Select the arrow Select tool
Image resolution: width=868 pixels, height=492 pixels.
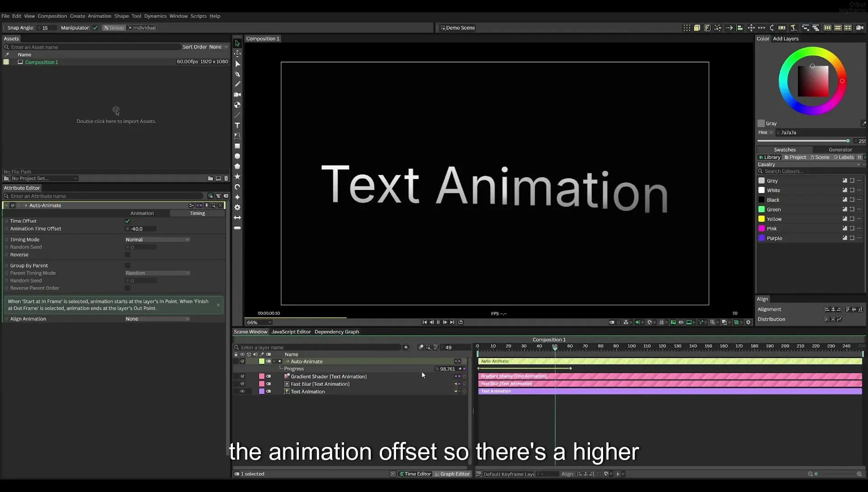(x=237, y=43)
